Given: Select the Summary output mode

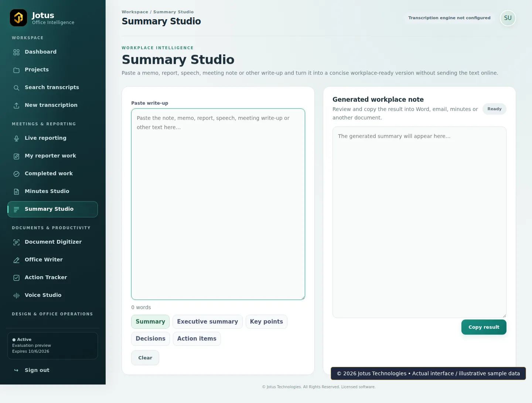Looking at the screenshot, I should 150,322.
